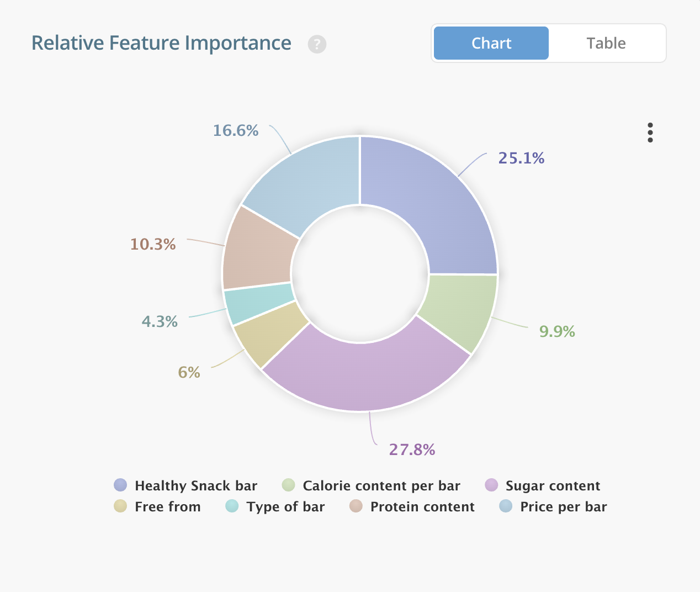700x592 pixels.
Task: Toggle Sugar content legend dot
Action: point(491,485)
